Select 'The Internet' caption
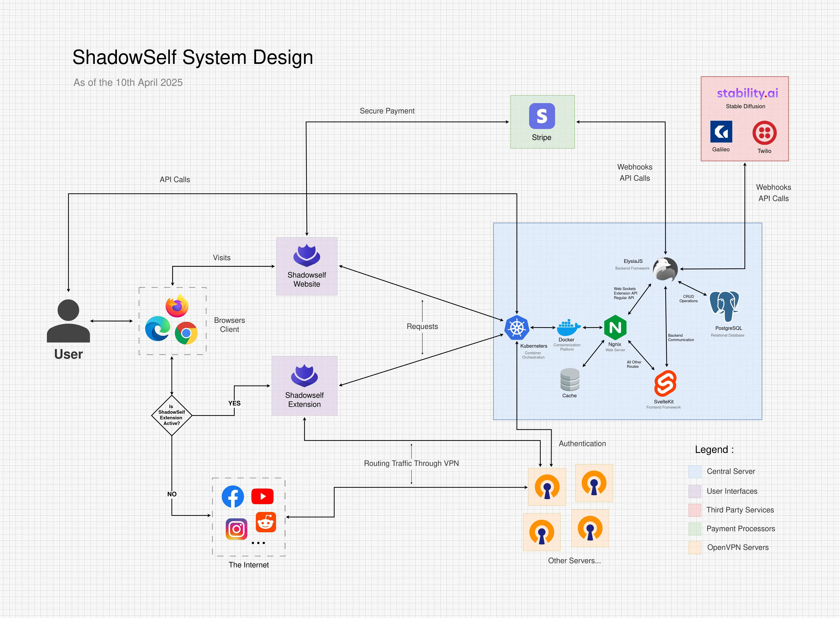Screen dimensions: 840x618 (x=249, y=565)
